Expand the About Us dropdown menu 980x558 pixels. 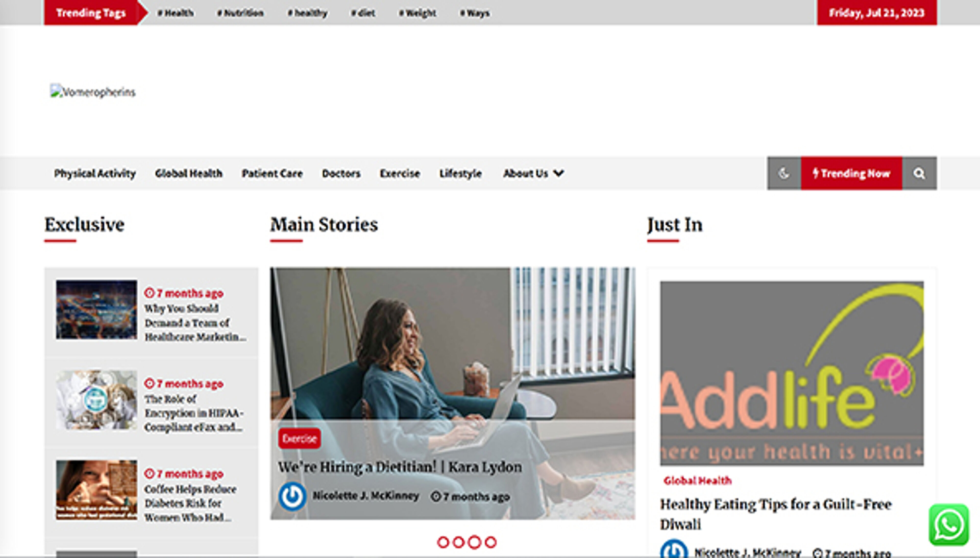click(x=533, y=173)
